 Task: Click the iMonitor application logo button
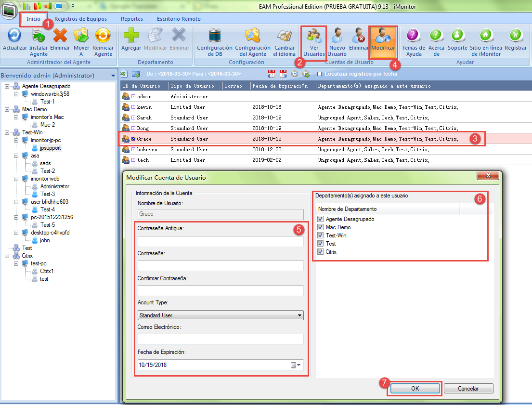(x=9, y=10)
